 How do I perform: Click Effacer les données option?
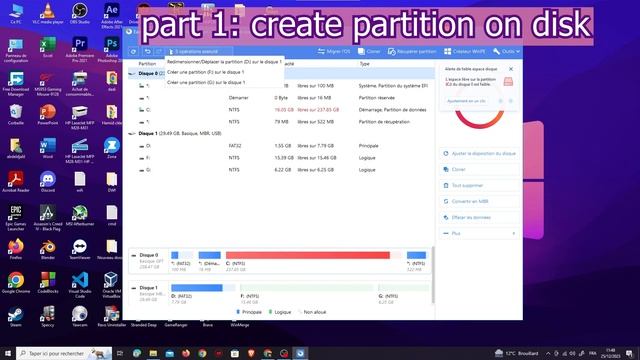[480, 218]
